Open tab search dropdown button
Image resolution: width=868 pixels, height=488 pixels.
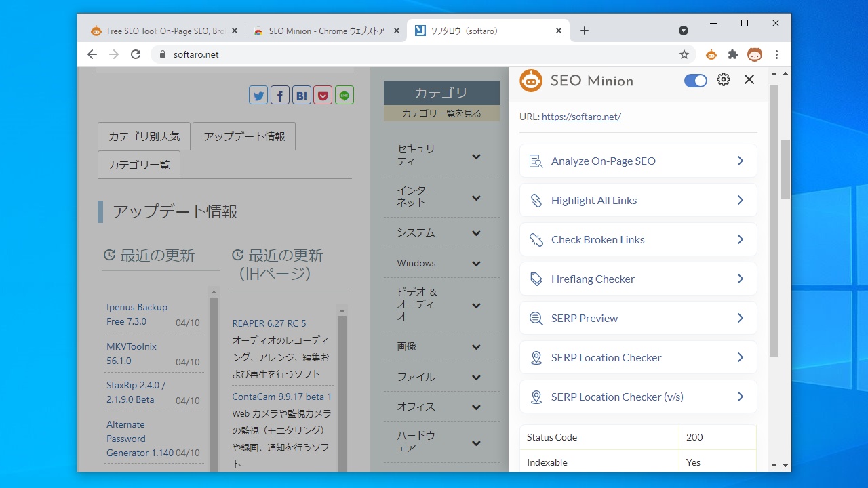pyautogui.click(x=684, y=30)
